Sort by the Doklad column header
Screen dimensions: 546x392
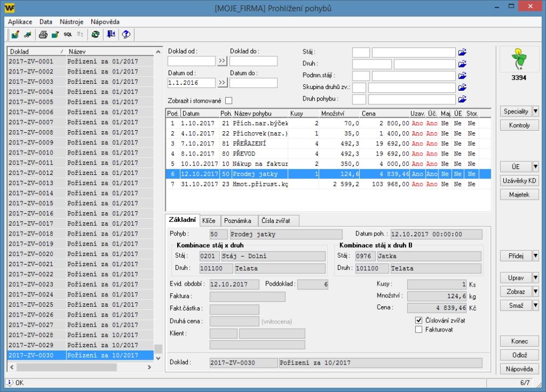[x=37, y=51]
